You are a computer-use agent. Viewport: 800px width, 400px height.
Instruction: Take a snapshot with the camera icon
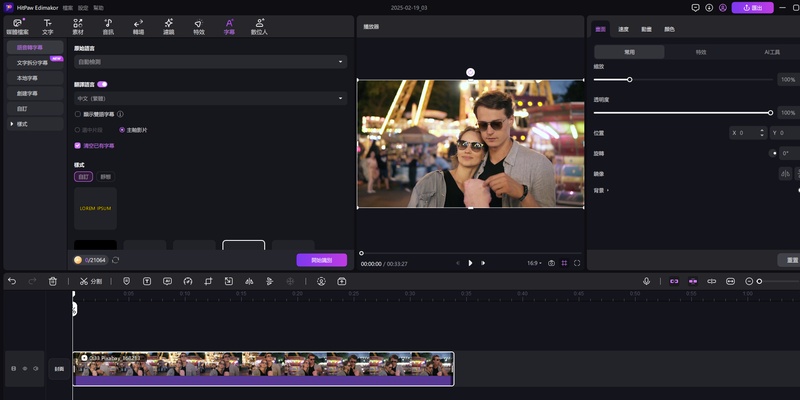(551, 263)
